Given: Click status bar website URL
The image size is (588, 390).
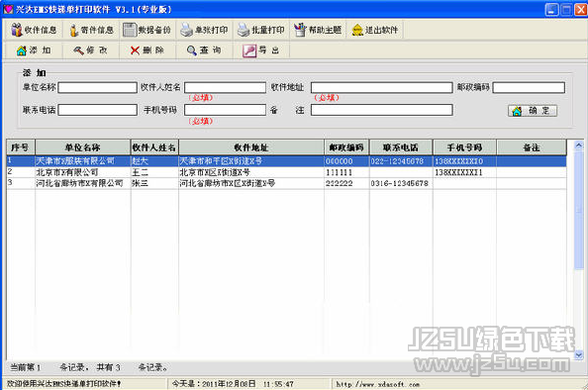Looking at the screenshot, I should pos(377,384).
